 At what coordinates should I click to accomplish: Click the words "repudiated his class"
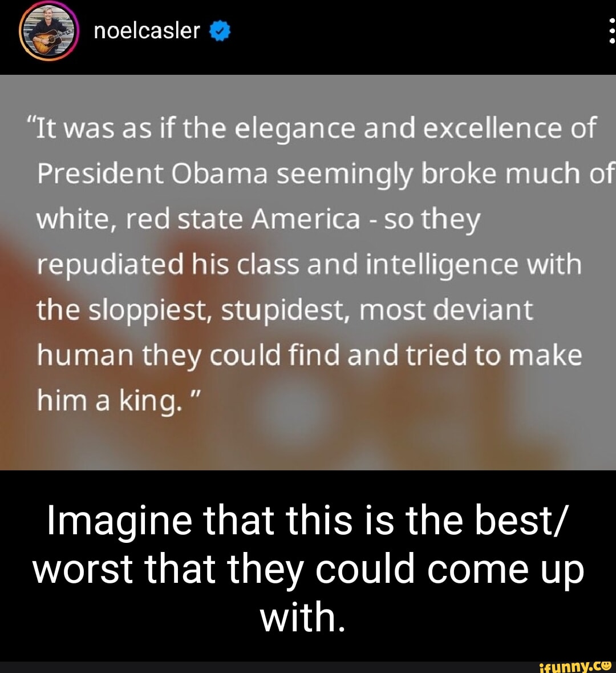click(x=168, y=265)
